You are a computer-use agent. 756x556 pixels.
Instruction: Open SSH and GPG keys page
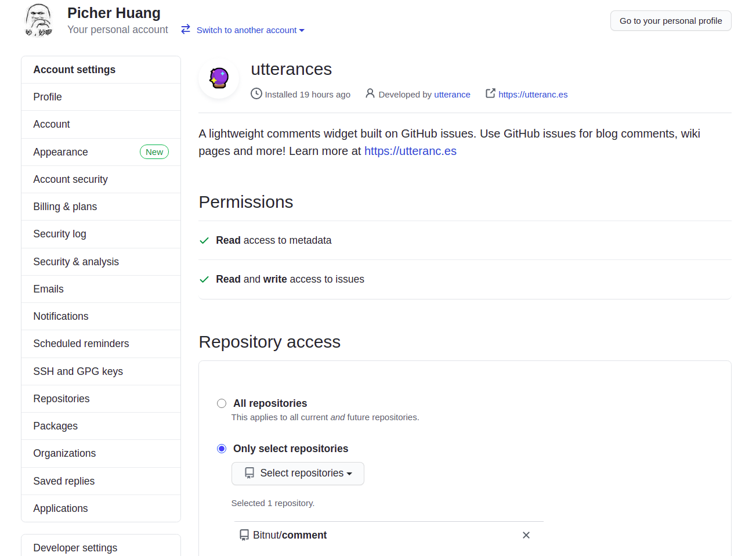tap(101, 371)
